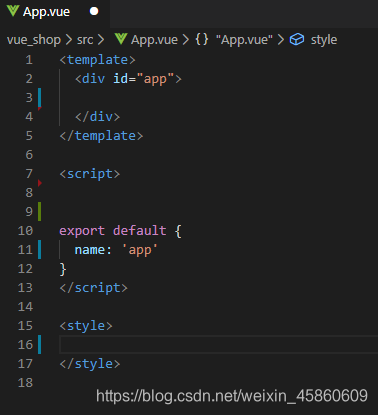
Task: Click line number 7 in the gutter
Action: tap(29, 174)
